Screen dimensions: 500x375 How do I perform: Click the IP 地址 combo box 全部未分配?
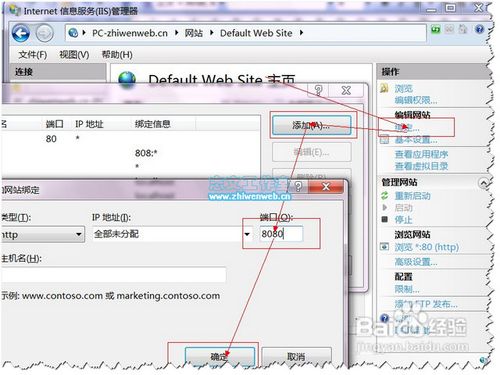coord(172,234)
